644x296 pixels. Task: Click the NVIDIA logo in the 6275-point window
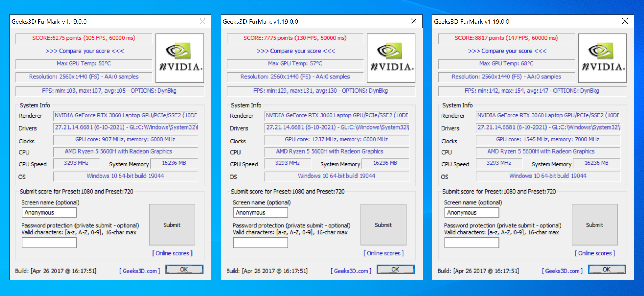click(x=180, y=58)
